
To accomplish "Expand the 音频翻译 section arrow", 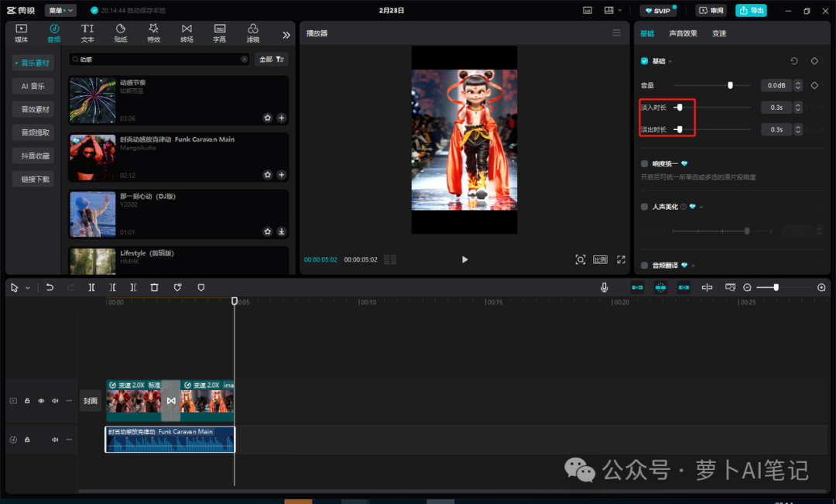I will click(x=693, y=266).
